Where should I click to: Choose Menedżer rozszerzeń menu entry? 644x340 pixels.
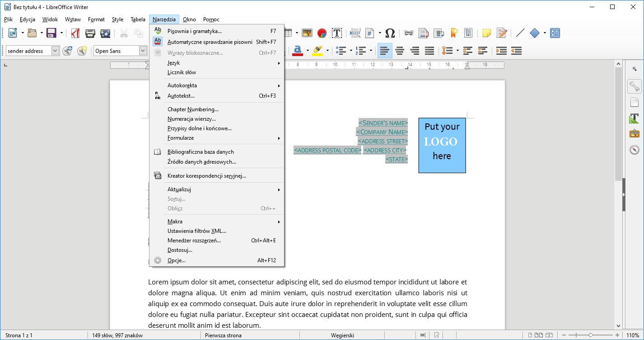[217, 241]
